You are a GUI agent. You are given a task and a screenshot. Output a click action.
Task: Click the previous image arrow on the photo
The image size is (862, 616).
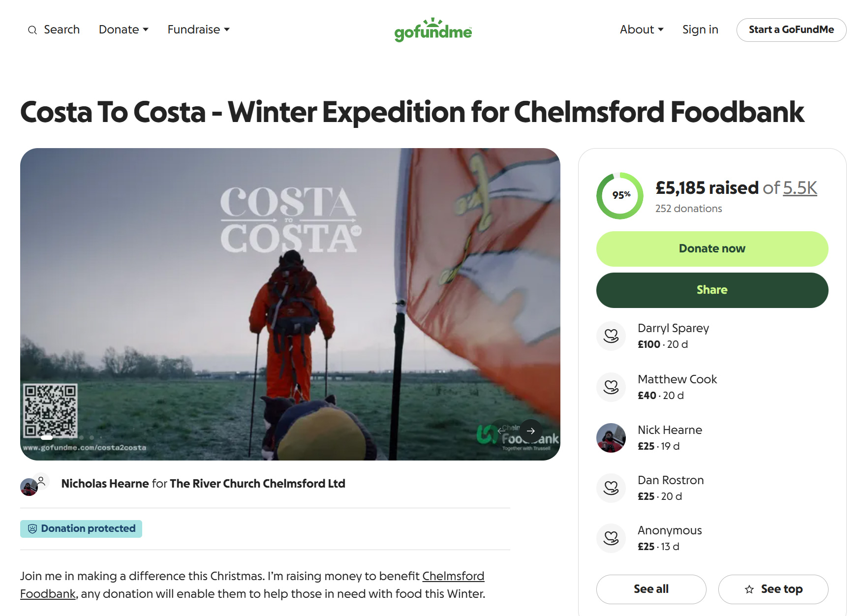tap(501, 431)
